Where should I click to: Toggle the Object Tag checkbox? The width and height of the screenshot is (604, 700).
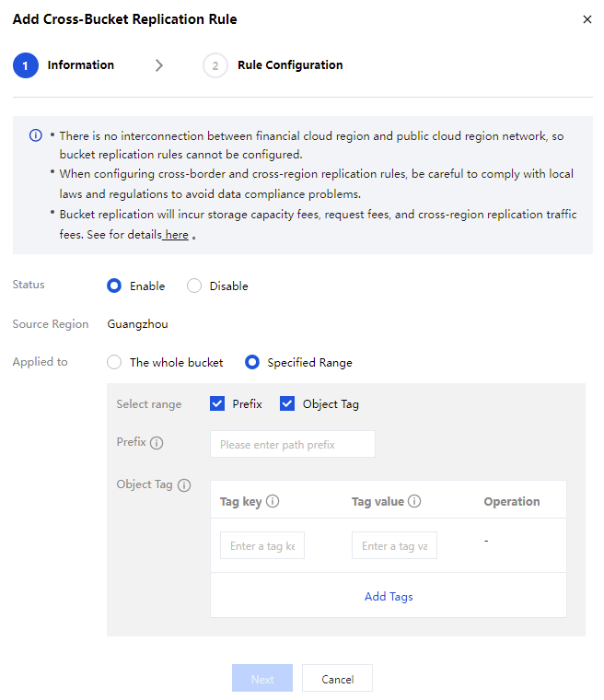tap(287, 403)
